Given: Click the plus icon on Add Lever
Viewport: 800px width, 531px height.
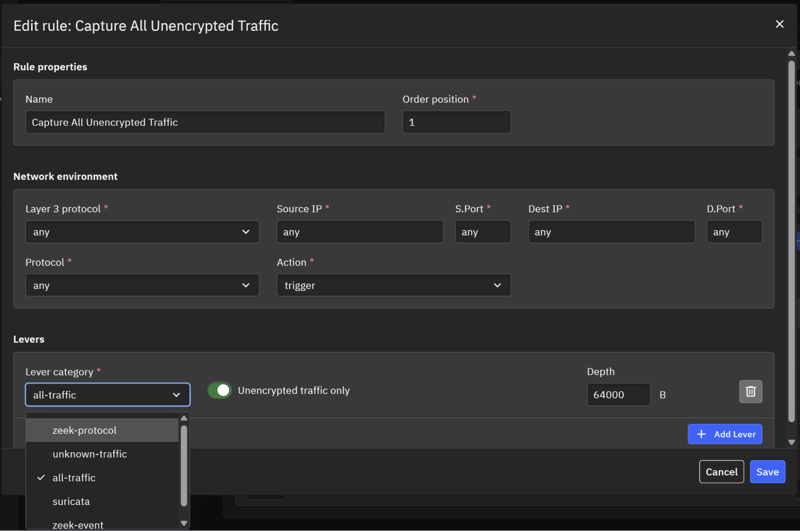Looking at the screenshot, I should pyautogui.click(x=701, y=434).
